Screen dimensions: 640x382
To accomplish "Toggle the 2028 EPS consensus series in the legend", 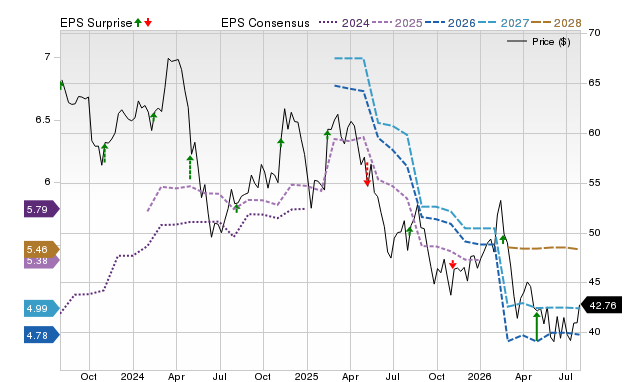I will pos(556,23).
